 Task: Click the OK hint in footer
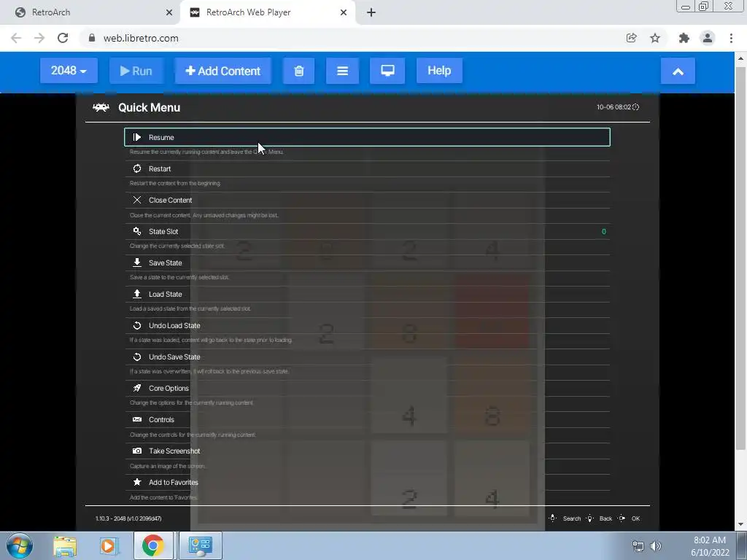pos(630,518)
